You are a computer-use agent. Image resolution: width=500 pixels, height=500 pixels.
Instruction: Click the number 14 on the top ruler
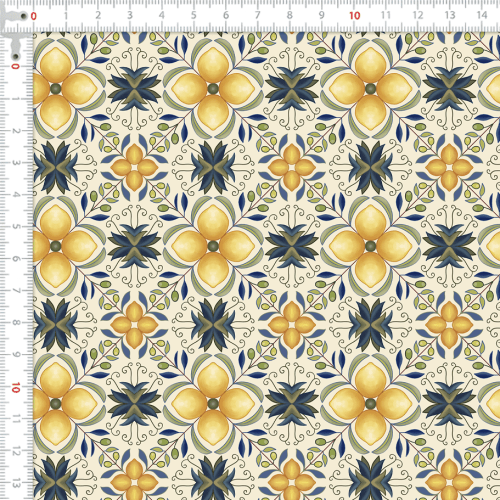[482, 15]
